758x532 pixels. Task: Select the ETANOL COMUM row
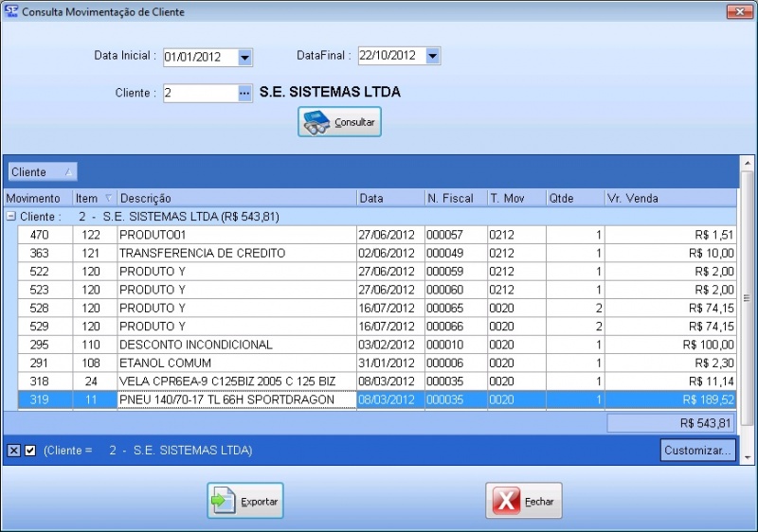pyautogui.click(x=236, y=363)
